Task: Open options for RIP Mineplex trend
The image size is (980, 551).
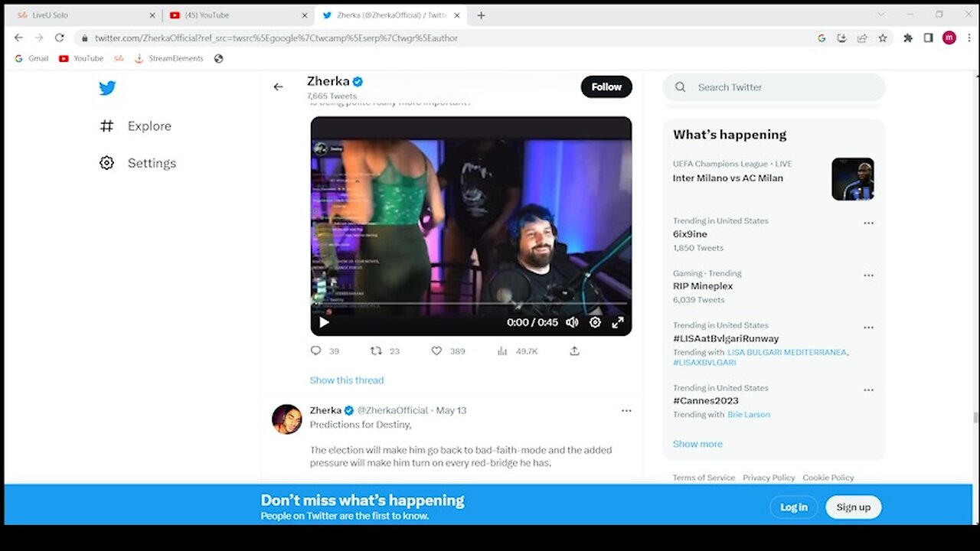Action: click(868, 275)
